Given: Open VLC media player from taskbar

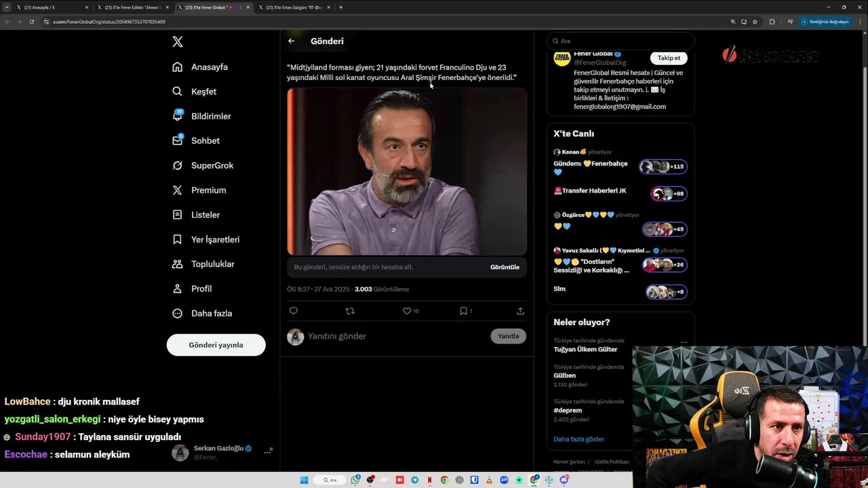Looking at the screenshot, I should pyautogui.click(x=489, y=481).
